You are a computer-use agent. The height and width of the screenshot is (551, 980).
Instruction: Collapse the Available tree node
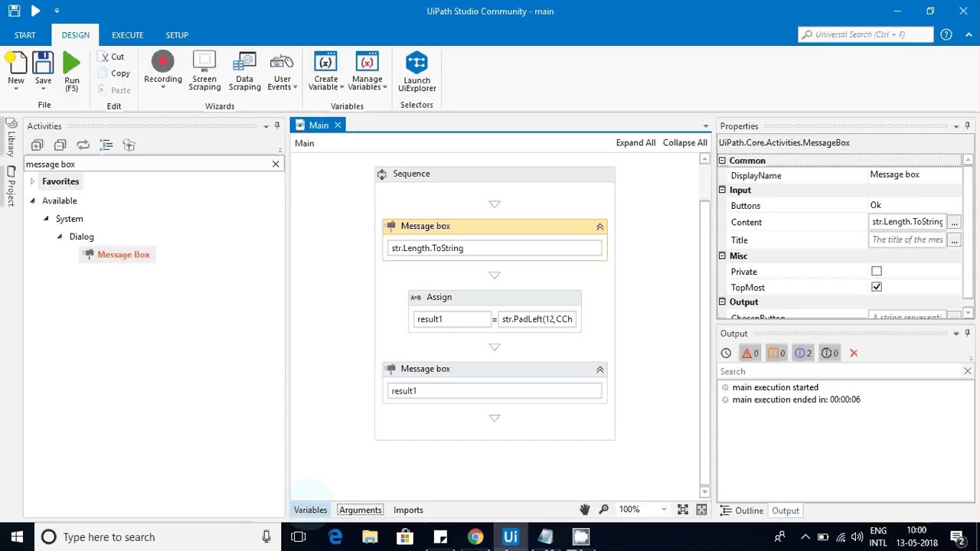[x=32, y=201]
